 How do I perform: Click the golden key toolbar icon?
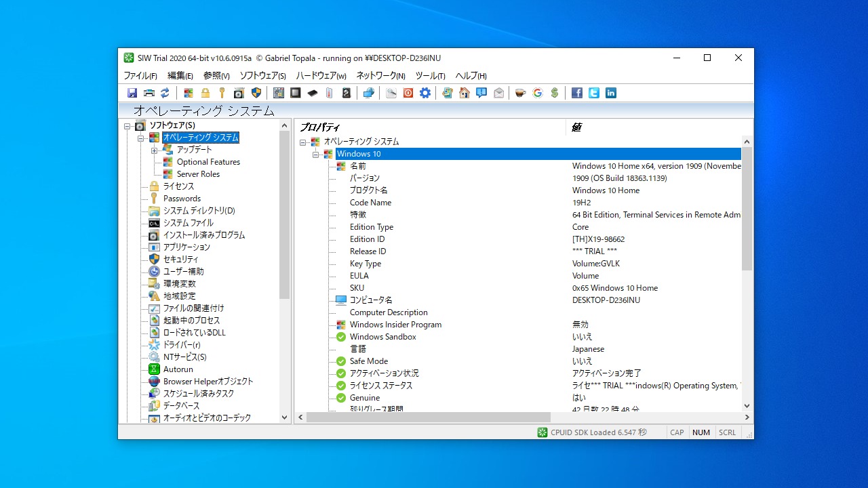coord(222,93)
